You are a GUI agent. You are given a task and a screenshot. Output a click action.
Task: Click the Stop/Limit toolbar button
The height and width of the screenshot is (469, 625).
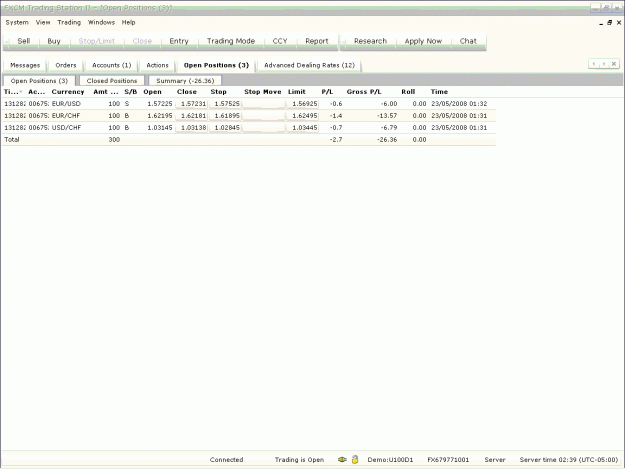coord(96,41)
